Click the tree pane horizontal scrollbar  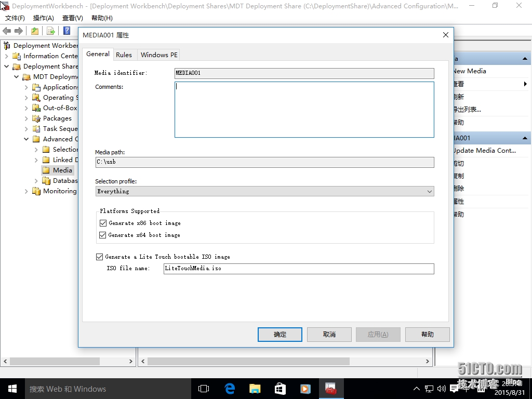click(55, 362)
